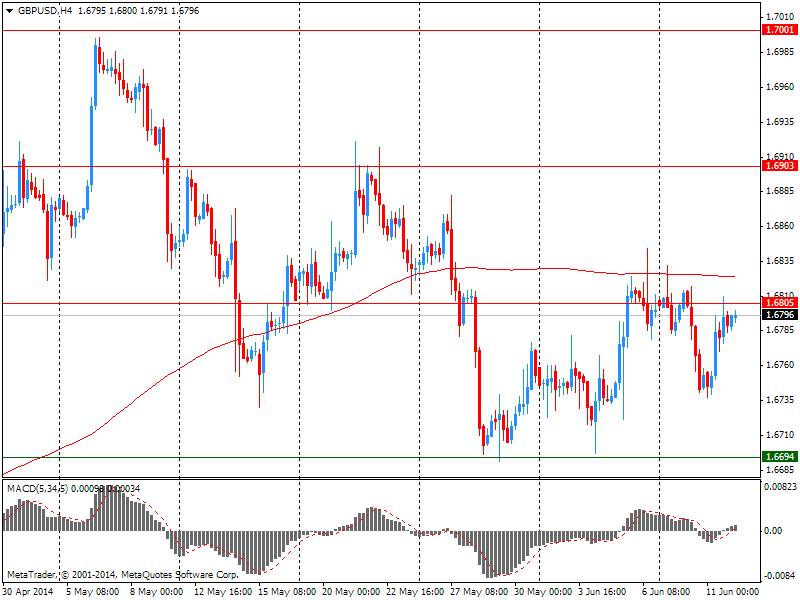The width and height of the screenshot is (800, 600).
Task: Click the 0.00 MACD zero level value
Action: (x=773, y=531)
